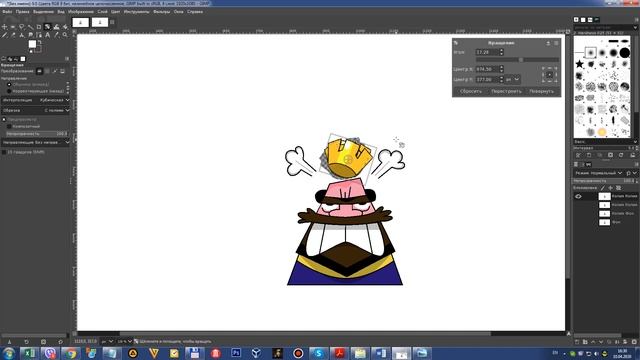Click foreground color swatch in toolbox
This screenshot has height=360, width=640.
(32, 44)
